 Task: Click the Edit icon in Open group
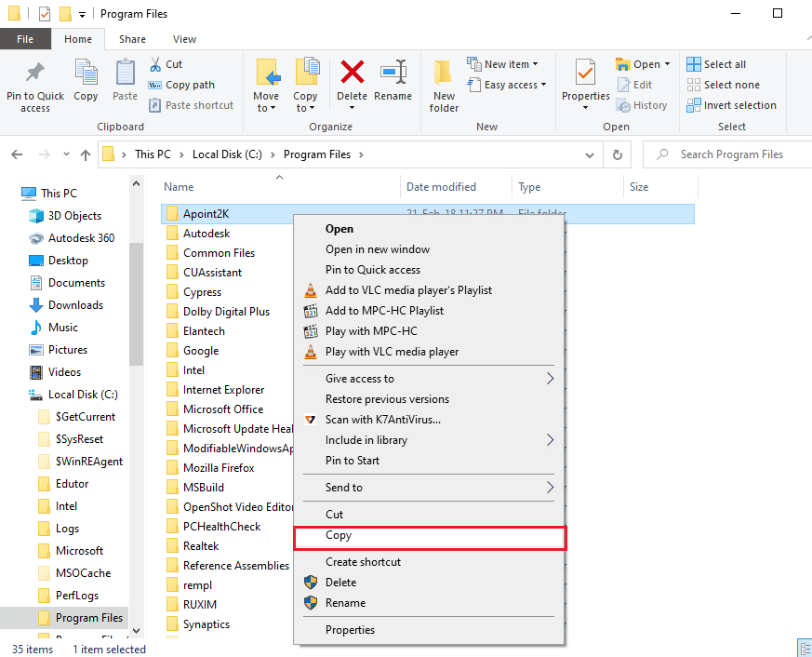(623, 85)
